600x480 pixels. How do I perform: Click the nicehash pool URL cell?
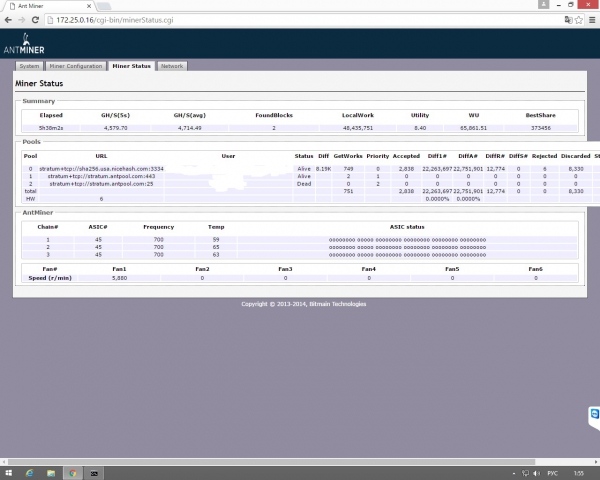click(101, 168)
